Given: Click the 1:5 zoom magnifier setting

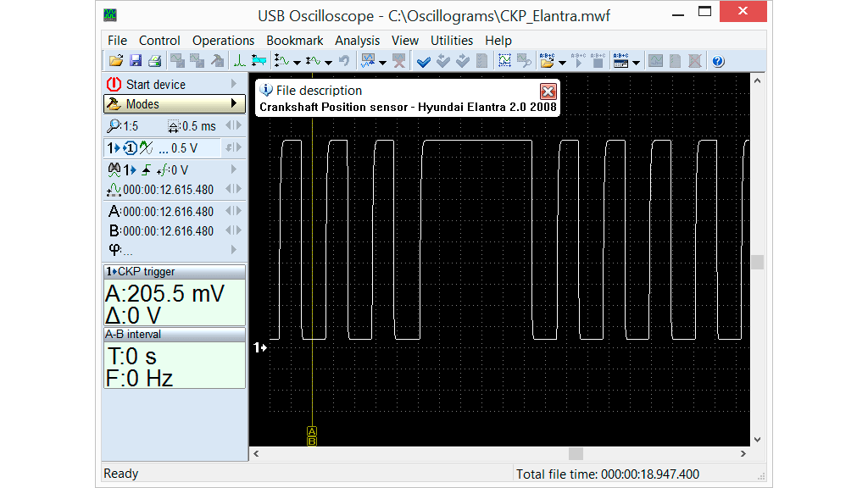Looking at the screenshot, I should click(x=122, y=126).
